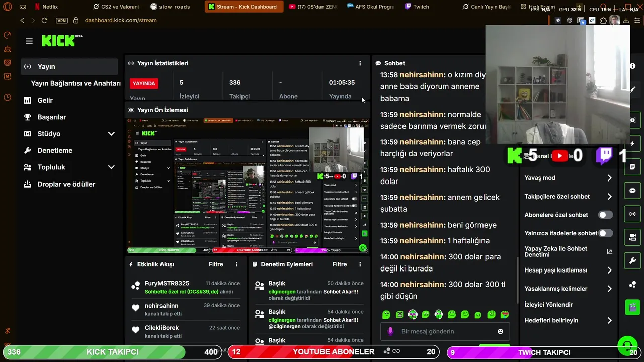The height and width of the screenshot is (362, 644).
Task: Insert the first green blob emote
Action: 386,315
